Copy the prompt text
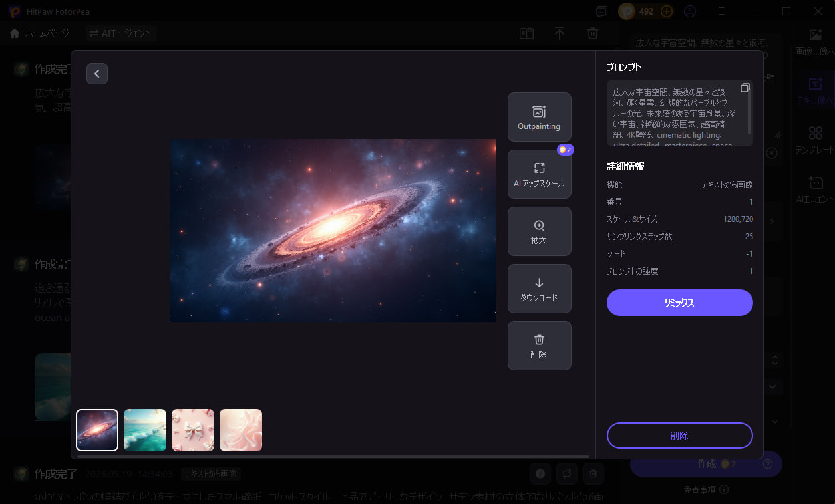835x504 pixels. coord(745,88)
